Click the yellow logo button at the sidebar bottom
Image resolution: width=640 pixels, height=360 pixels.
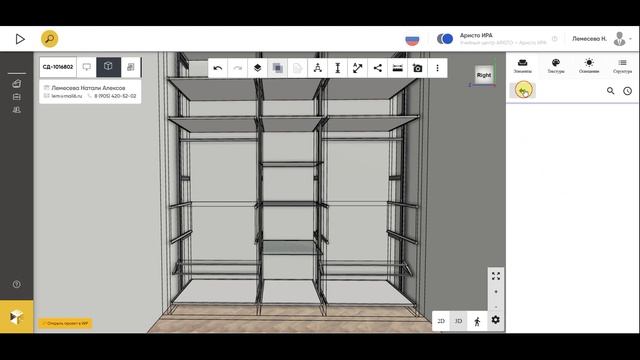(x=17, y=317)
